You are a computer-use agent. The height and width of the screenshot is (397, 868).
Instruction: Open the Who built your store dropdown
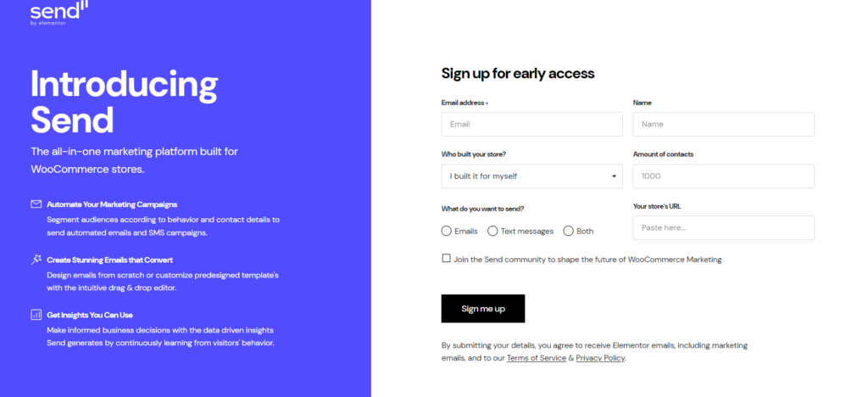[531, 176]
